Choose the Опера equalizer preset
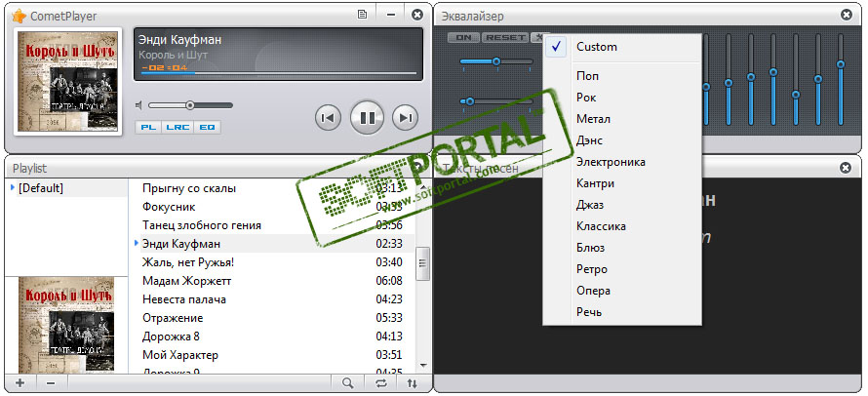This screenshot has height=396, width=868. (622, 291)
